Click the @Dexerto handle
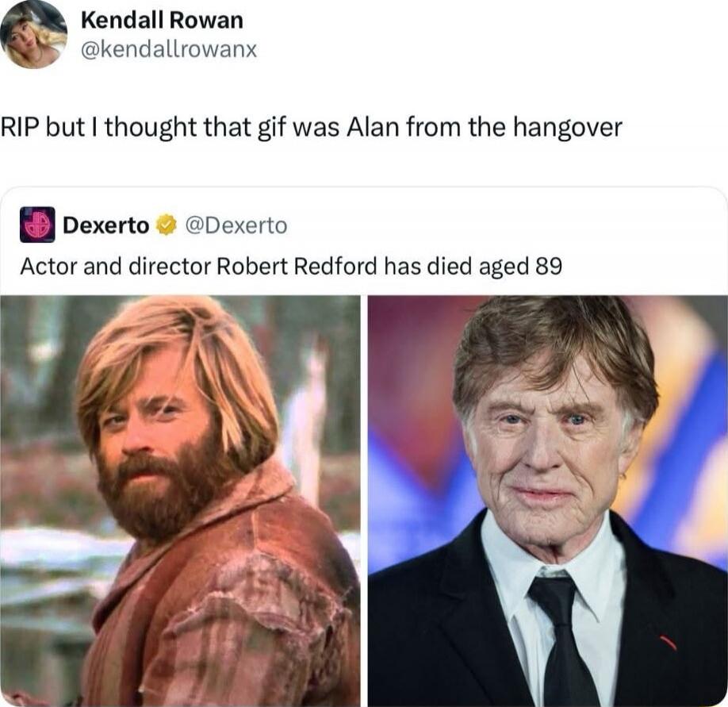The image size is (728, 707). click(x=236, y=226)
